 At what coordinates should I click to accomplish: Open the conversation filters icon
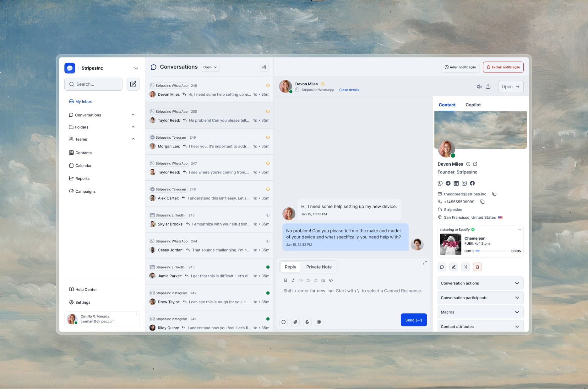pos(264,67)
